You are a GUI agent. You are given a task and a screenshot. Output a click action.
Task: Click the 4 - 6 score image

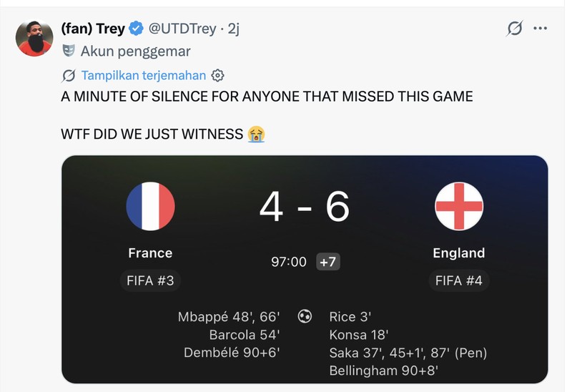(x=305, y=207)
